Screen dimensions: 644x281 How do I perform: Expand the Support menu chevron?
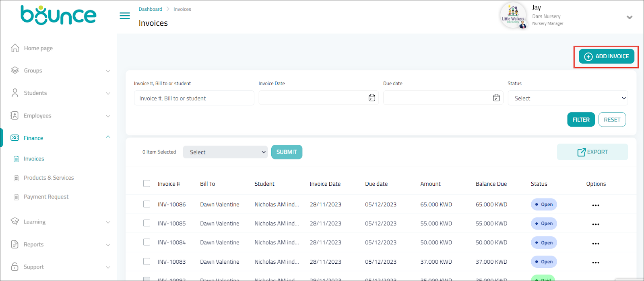[108, 267]
